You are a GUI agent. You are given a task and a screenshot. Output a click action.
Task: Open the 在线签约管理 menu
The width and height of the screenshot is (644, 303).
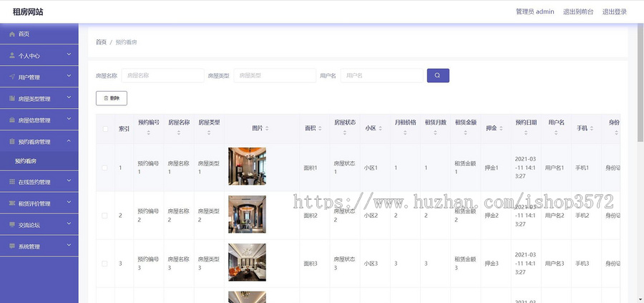coord(39,182)
